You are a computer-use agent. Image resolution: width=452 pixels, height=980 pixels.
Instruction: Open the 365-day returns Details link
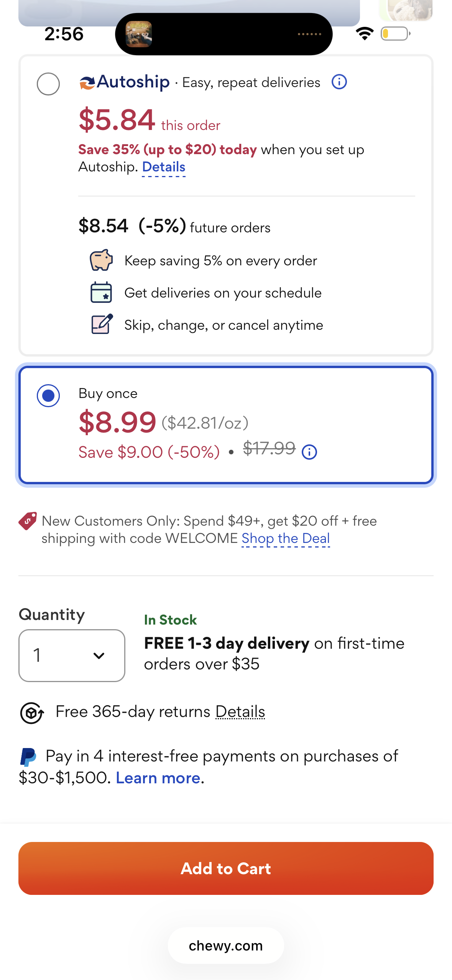[x=240, y=712]
